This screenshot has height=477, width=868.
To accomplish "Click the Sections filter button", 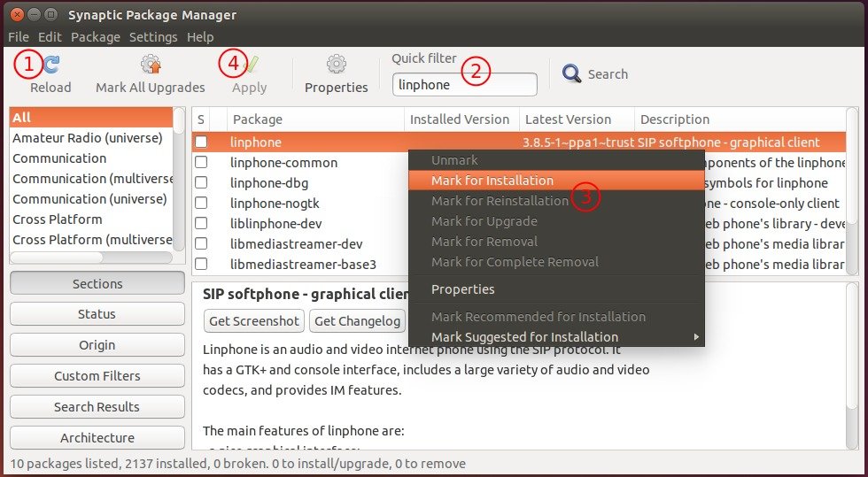I will pyautogui.click(x=97, y=283).
